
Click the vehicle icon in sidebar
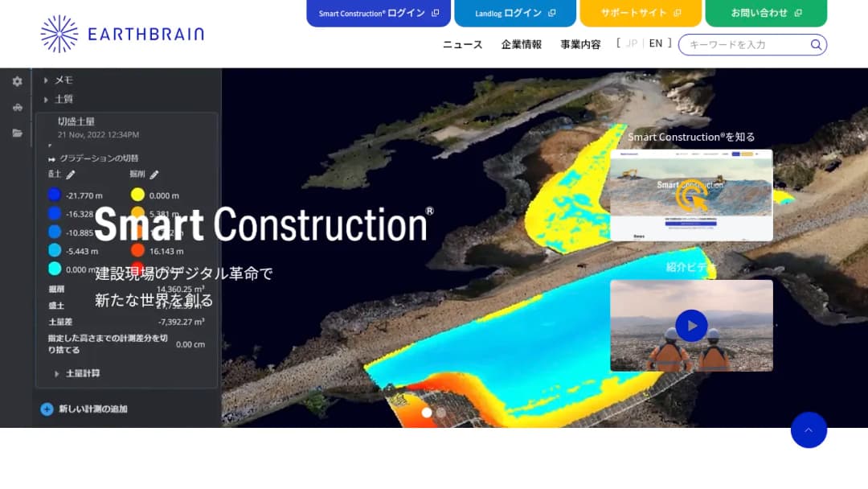click(x=17, y=108)
